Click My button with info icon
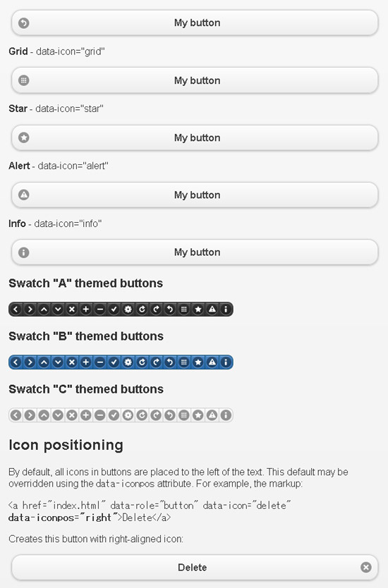 (195, 252)
